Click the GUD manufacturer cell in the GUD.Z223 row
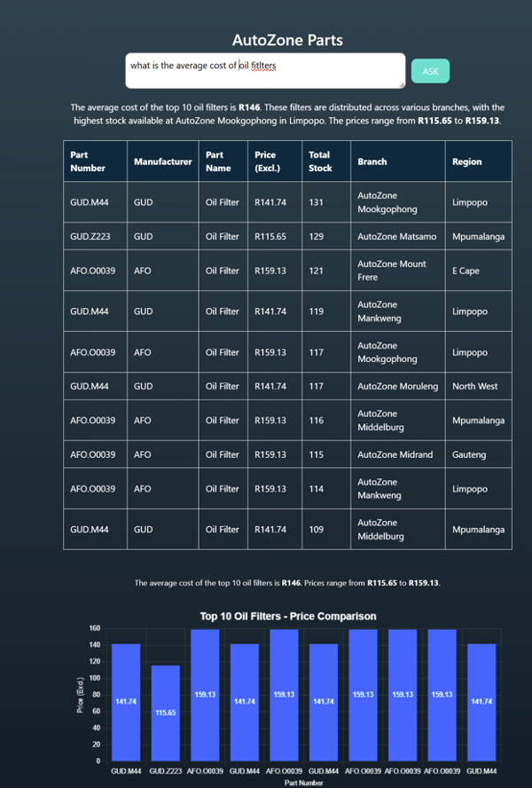This screenshot has width=532, height=788. (x=163, y=236)
